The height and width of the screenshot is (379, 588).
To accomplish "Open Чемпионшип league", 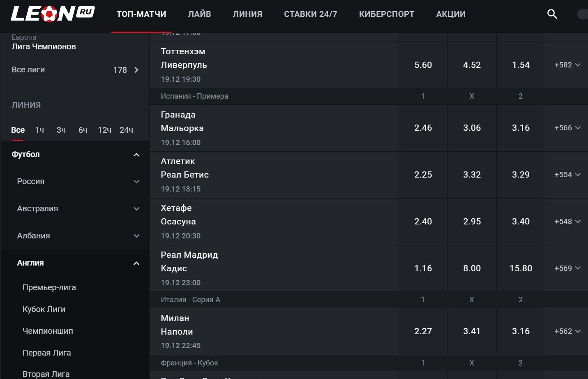I will (48, 331).
